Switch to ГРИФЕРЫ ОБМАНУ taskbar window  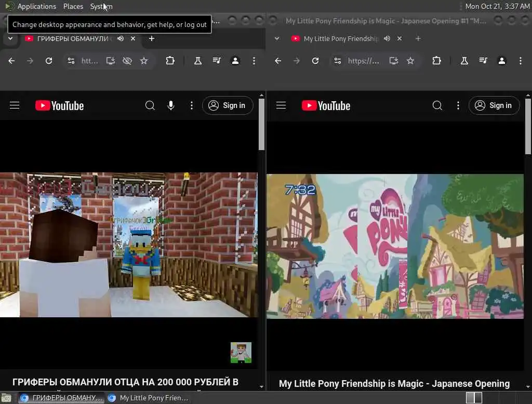click(x=61, y=398)
